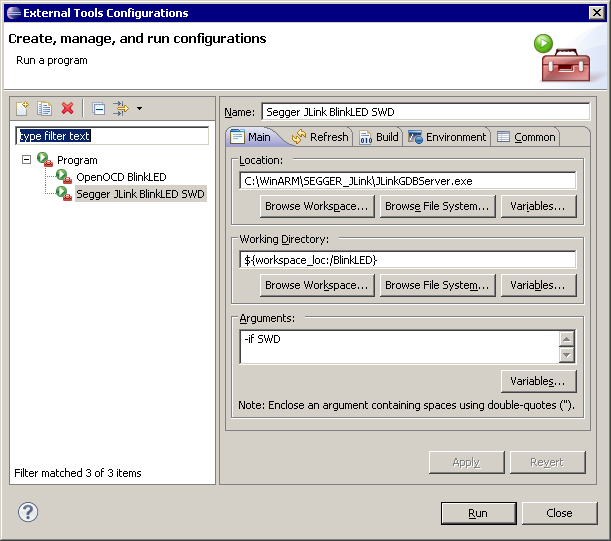Screen dimensions: 611x541
Task: Browse File System for Working Directory
Action: (437, 285)
